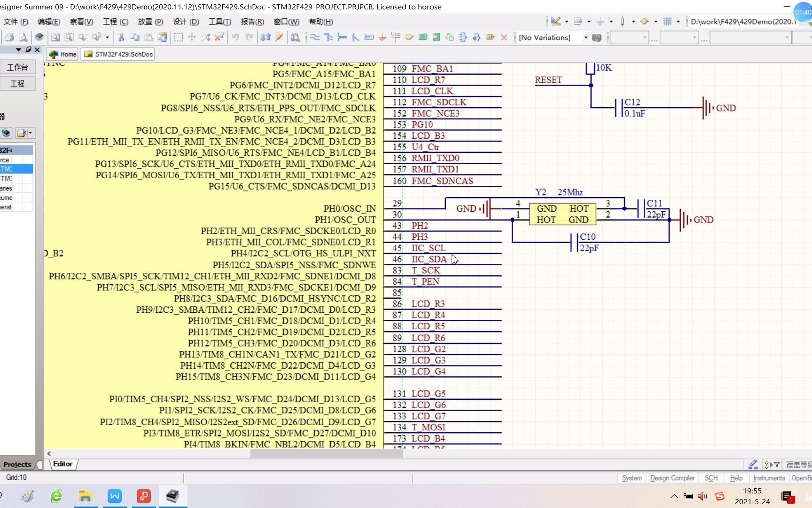Click the Undo arrow icon
Viewport: 812px width, 508px height.
pos(235,37)
